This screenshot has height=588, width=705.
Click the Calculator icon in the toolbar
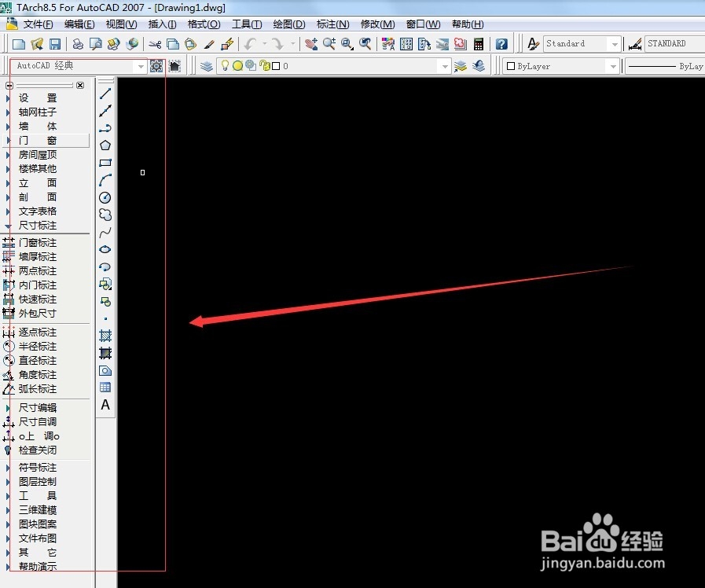(479, 44)
